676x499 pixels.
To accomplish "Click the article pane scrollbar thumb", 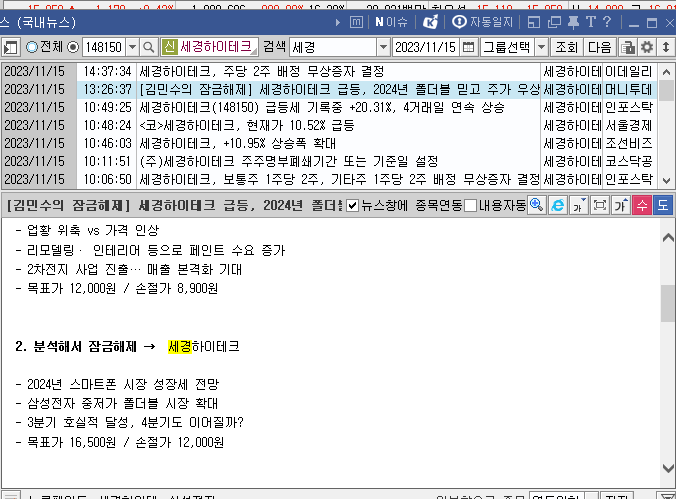I will (x=668, y=303).
